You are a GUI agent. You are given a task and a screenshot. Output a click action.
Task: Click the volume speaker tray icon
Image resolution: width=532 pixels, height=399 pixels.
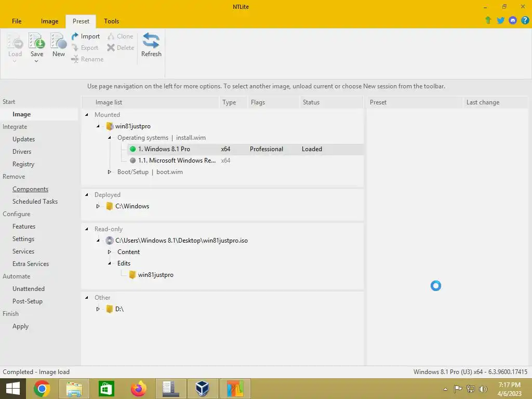(x=483, y=389)
